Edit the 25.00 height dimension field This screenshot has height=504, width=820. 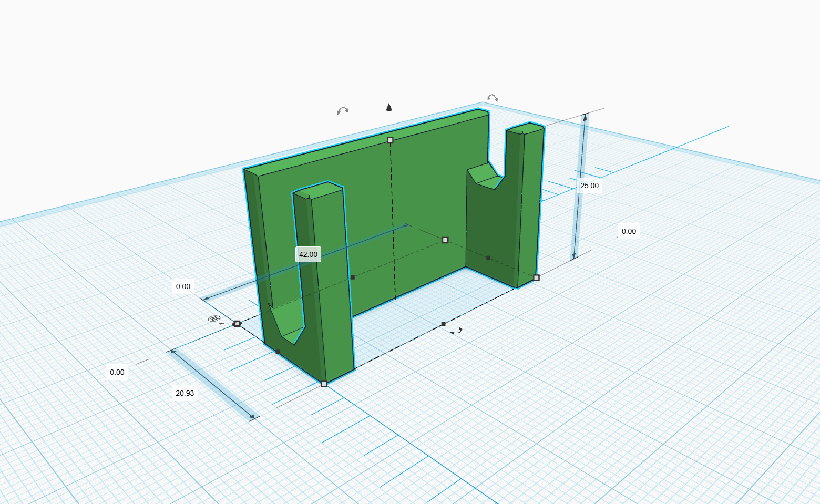tap(589, 186)
